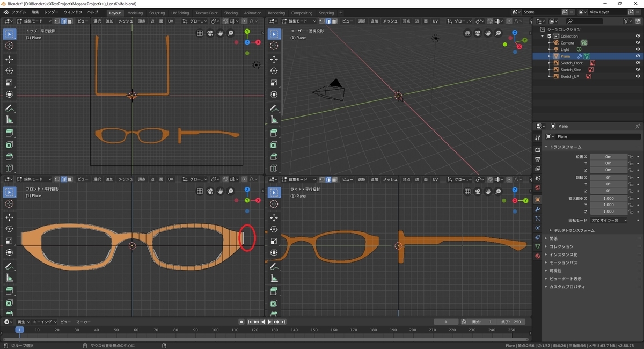
Task: Open the ファイル menu
Action: [19, 12]
